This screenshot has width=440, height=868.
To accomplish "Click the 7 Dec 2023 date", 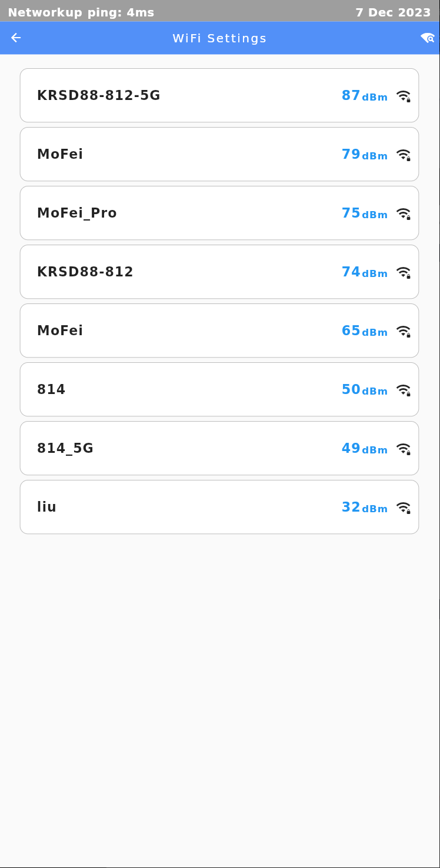I will click(393, 12).
